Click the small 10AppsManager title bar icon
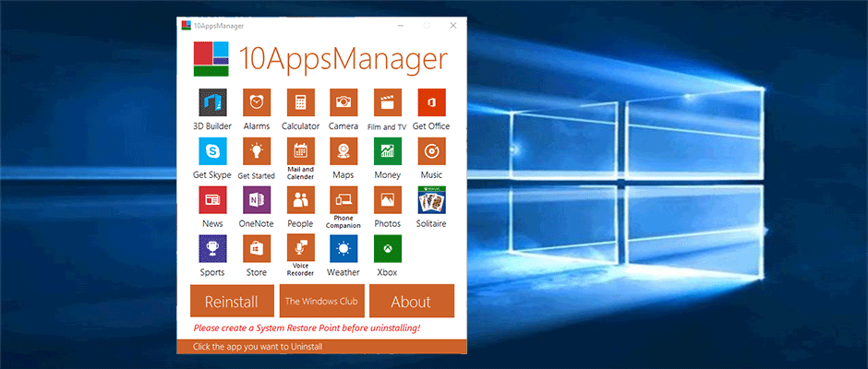The image size is (868, 369). pyautogui.click(x=186, y=26)
